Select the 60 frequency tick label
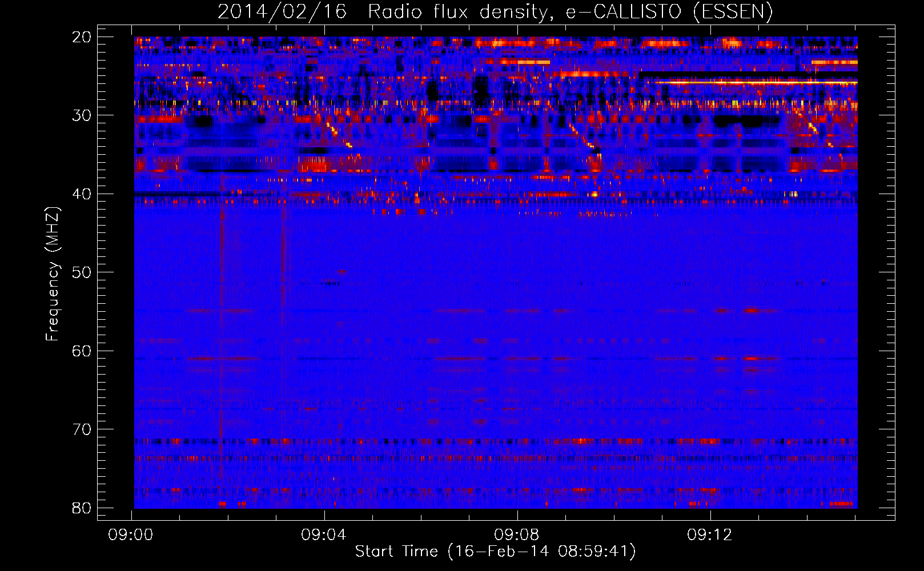Viewport: 924px width, 571px height. coord(82,351)
